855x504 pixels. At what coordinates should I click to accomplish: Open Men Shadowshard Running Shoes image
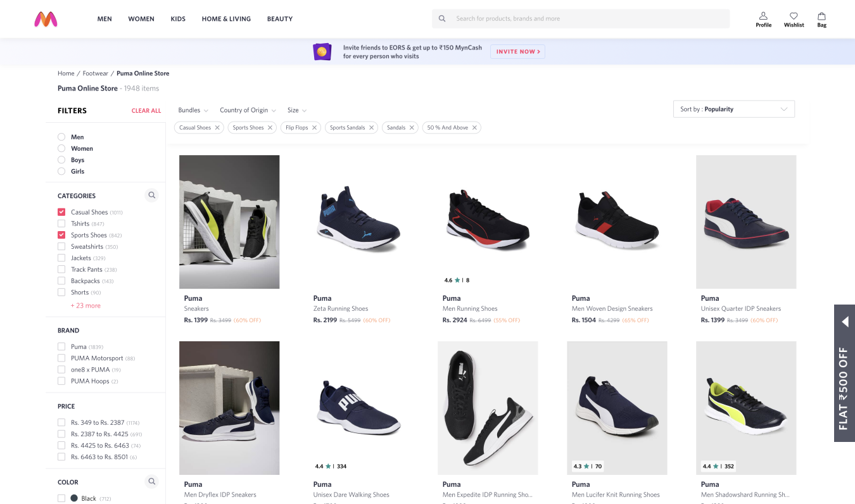(x=746, y=408)
